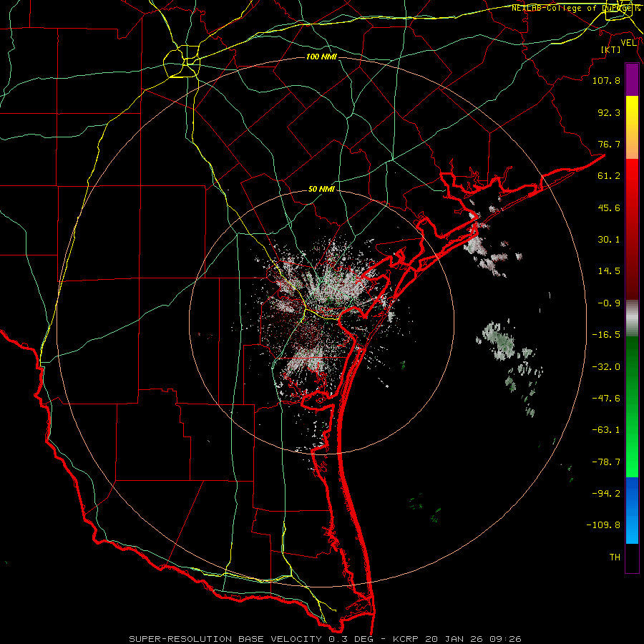Click the "76.7" scale value
Image resolution: width=644 pixels, height=644 pixels.
609,144
